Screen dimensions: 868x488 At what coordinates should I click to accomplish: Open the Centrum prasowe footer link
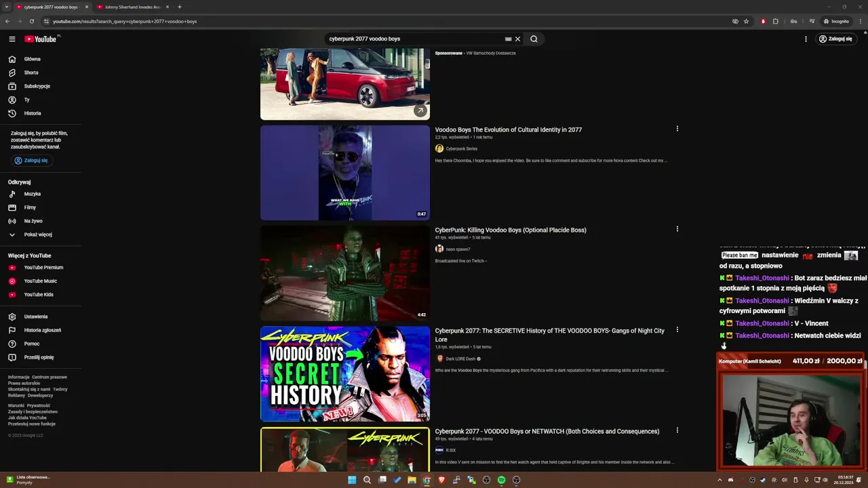[x=50, y=377]
